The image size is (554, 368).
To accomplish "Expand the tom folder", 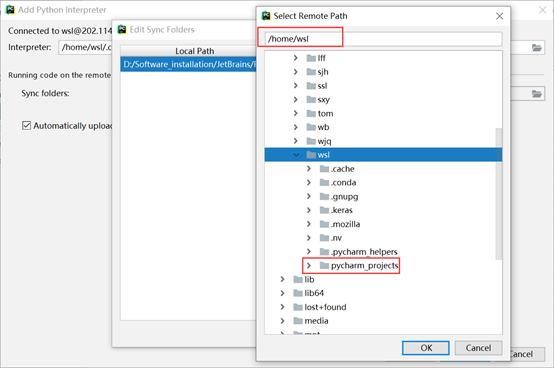I will (296, 113).
